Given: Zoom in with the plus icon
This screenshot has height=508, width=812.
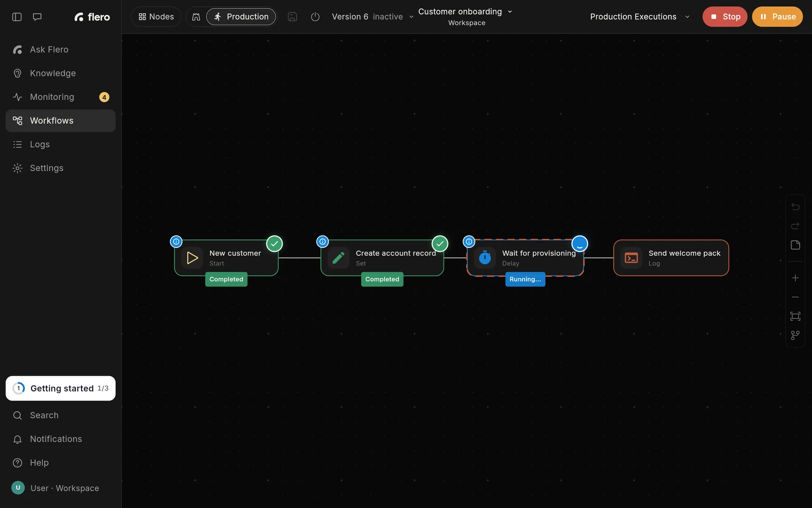Looking at the screenshot, I should click(795, 278).
